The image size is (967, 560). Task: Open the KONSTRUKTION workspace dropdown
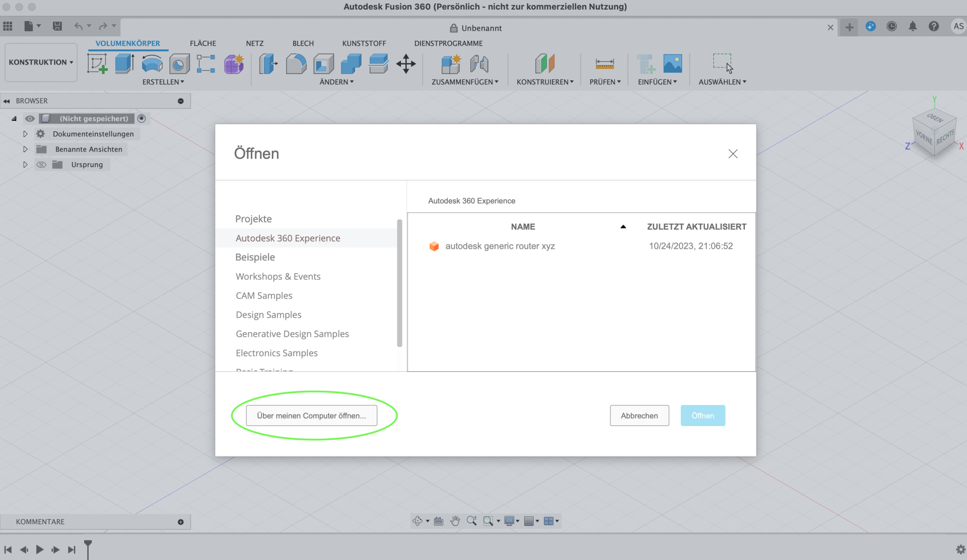41,62
